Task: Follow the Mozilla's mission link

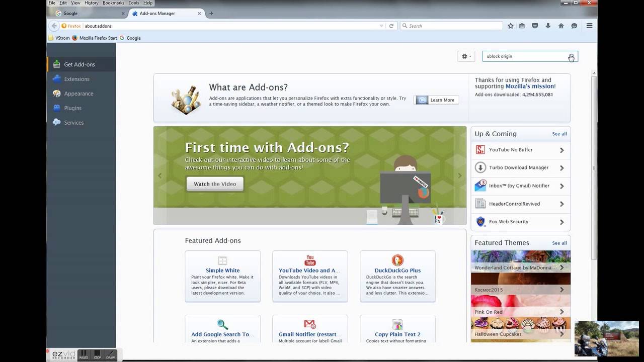Action: point(530,86)
